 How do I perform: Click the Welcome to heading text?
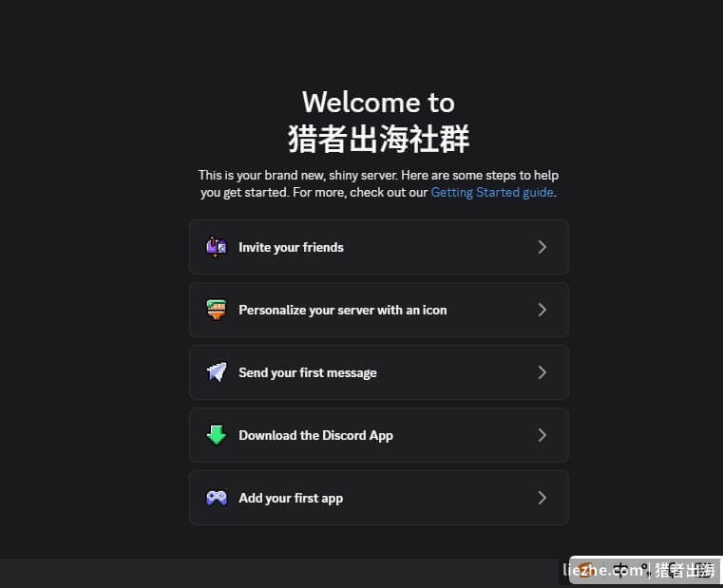pyautogui.click(x=378, y=102)
